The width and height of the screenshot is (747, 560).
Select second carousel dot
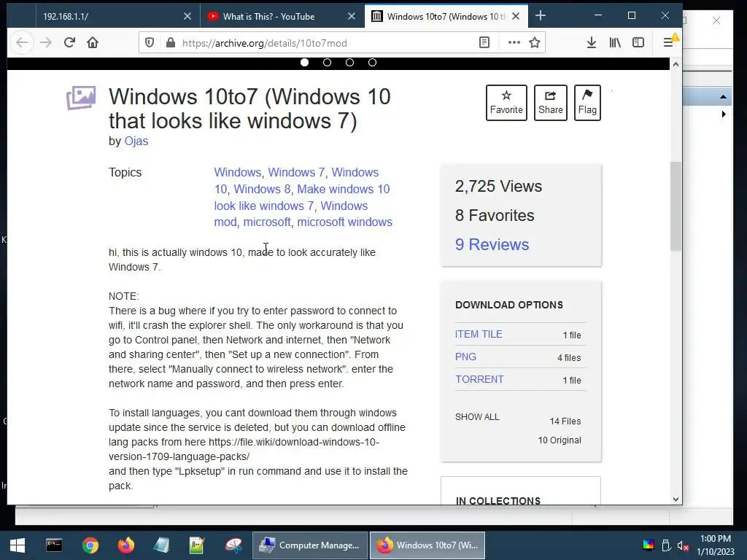328,63
